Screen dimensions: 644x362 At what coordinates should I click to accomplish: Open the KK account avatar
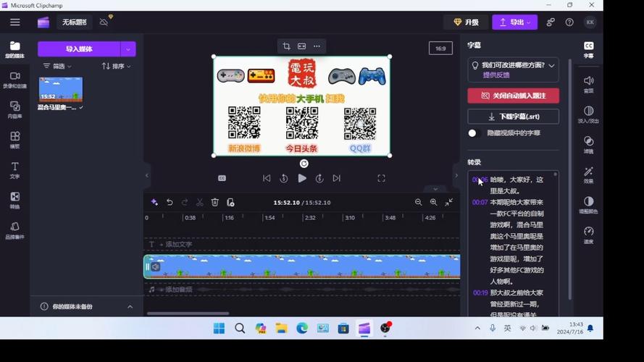coord(590,22)
